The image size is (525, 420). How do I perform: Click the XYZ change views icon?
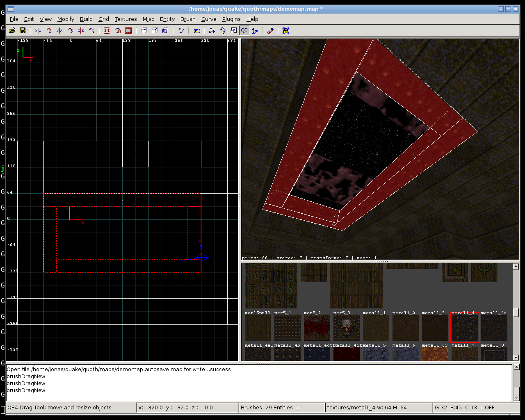click(x=181, y=30)
